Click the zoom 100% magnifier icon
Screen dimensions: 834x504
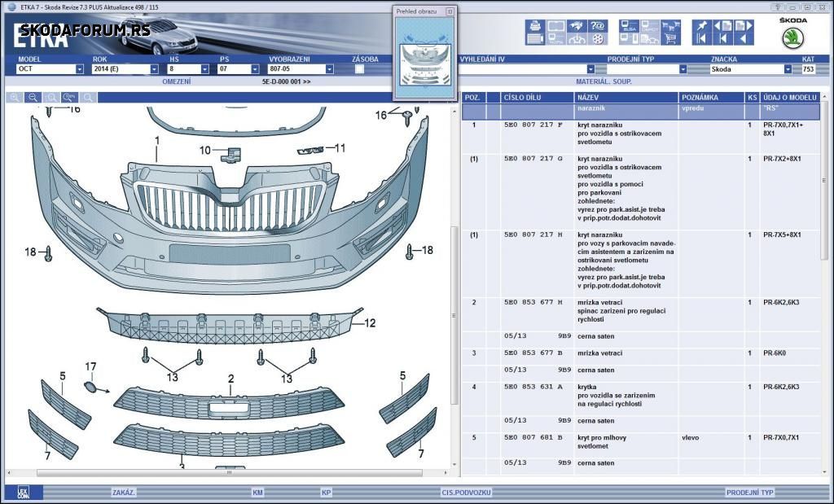69,97
